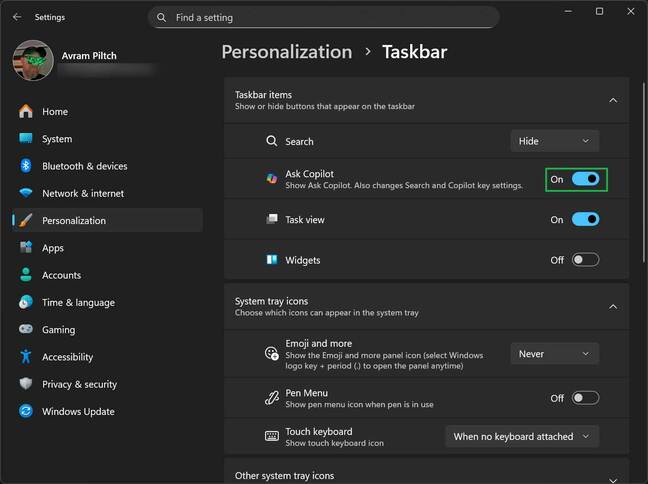648x484 pixels.
Task: Open Windows Update page
Action: coord(107,411)
